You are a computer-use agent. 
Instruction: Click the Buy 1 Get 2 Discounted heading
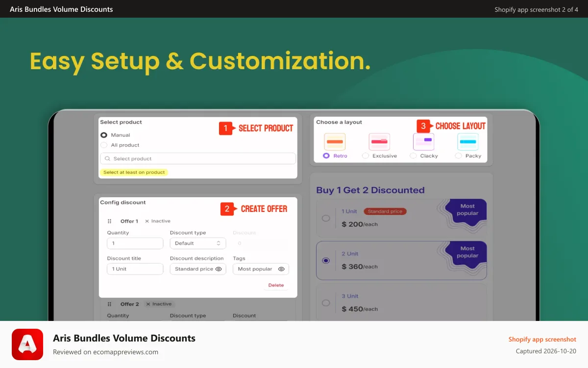pyautogui.click(x=370, y=190)
